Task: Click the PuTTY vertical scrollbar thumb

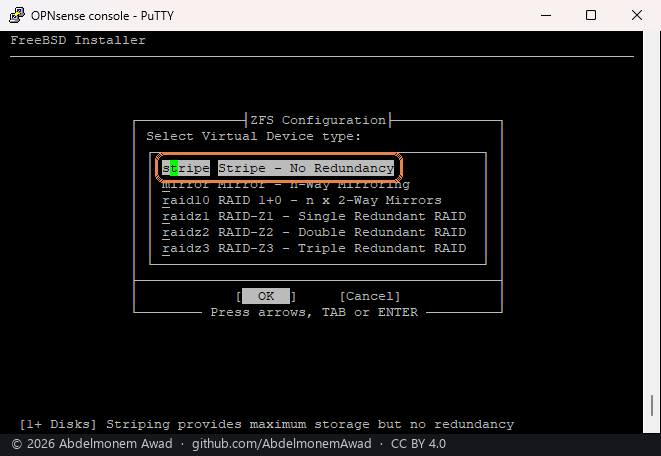Action: (x=652, y=405)
